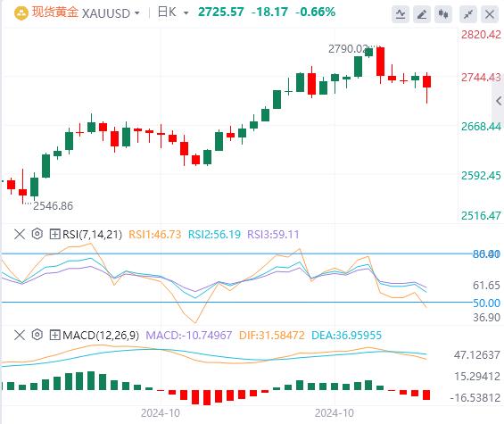Image resolution: width=504 pixels, height=424 pixels.
Task: Click the MACD:-10.74967 value
Action: tap(189, 336)
